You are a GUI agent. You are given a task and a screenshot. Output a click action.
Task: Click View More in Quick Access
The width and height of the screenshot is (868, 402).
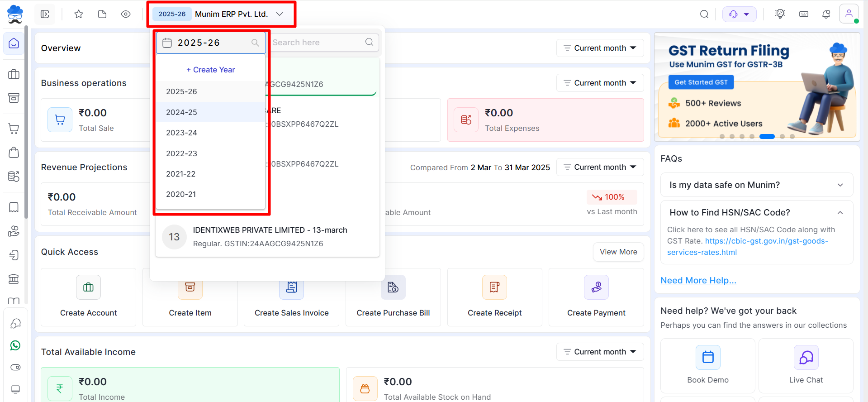pyautogui.click(x=618, y=252)
